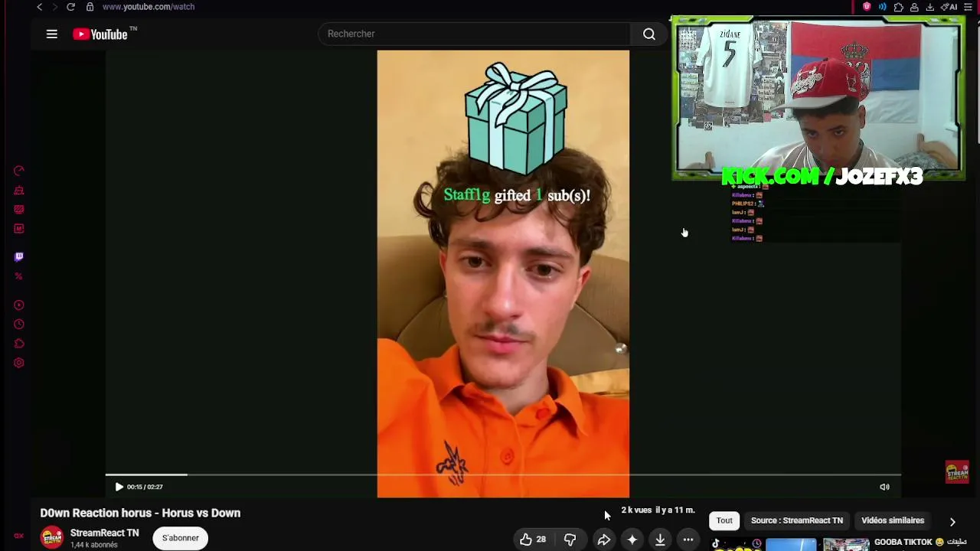Click the 2 k vues view count text
Image resolution: width=980 pixels, height=551 pixels.
pyautogui.click(x=636, y=510)
